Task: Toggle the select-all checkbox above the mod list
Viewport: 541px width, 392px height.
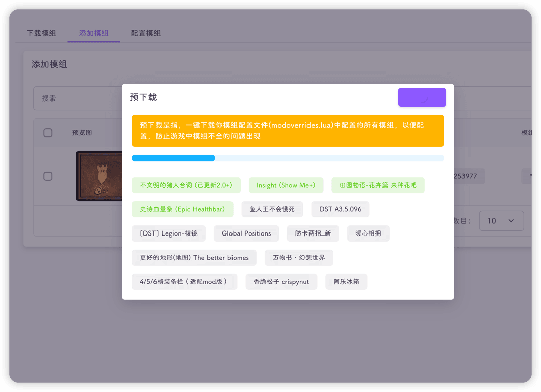Action: tap(48, 132)
